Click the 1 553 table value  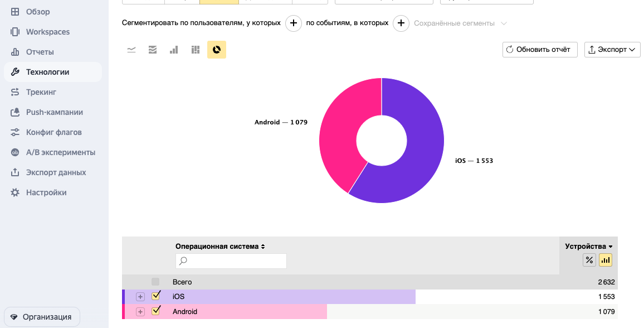(x=606, y=297)
